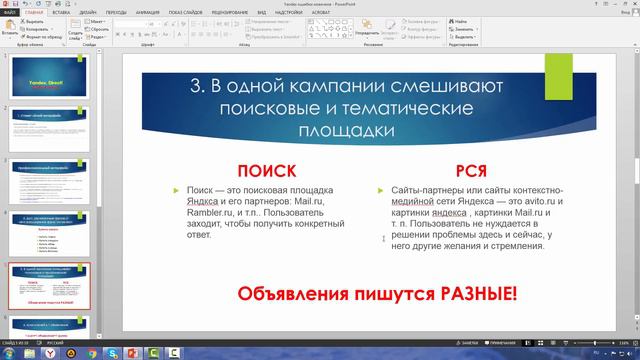Select slide 1 thumbnail Yandex Direct
This screenshot has width=640, height=360.
click(49, 77)
